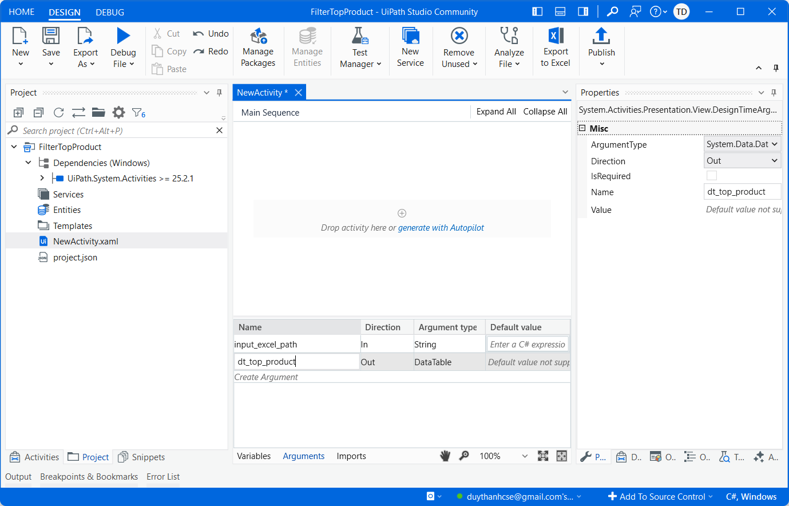789x506 pixels.
Task: Click Expand All in the designer
Action: pyautogui.click(x=496, y=112)
